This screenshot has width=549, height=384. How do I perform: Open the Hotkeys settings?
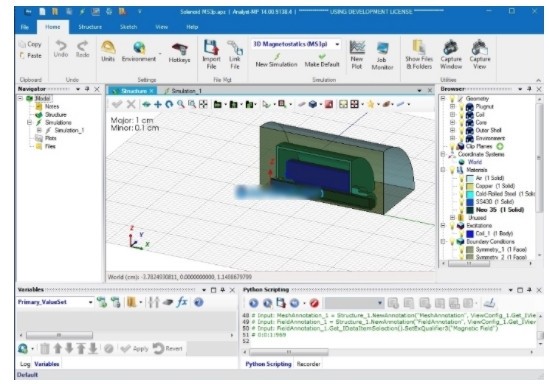[179, 53]
